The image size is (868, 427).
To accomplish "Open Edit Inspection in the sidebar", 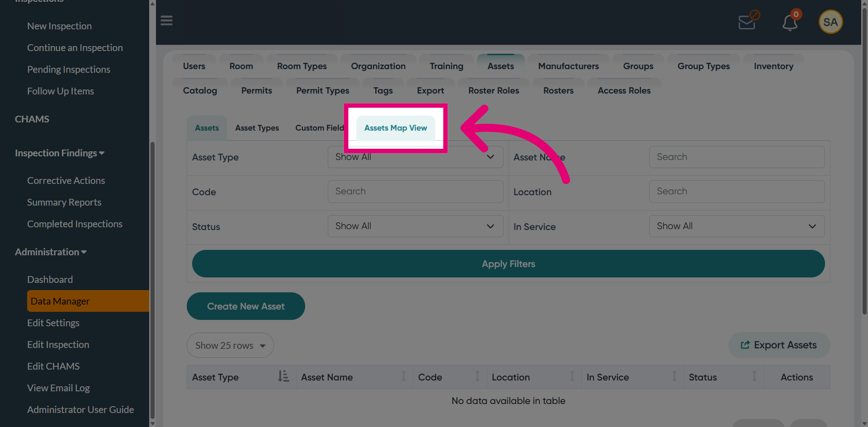I will pyautogui.click(x=58, y=345).
